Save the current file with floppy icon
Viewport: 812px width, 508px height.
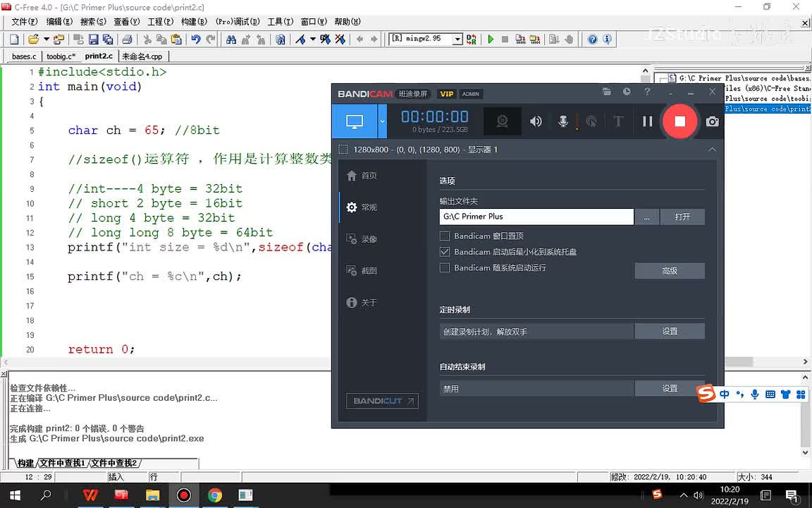[x=93, y=40]
